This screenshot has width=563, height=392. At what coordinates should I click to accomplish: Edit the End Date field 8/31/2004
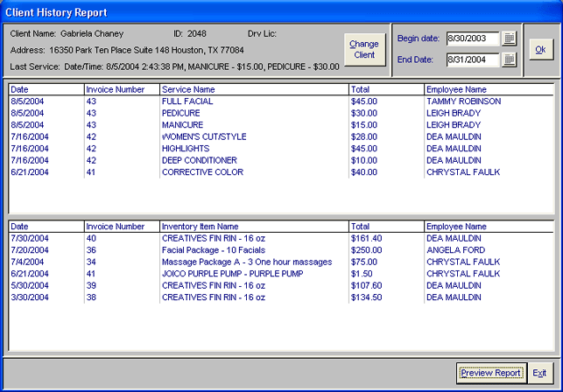[473, 59]
